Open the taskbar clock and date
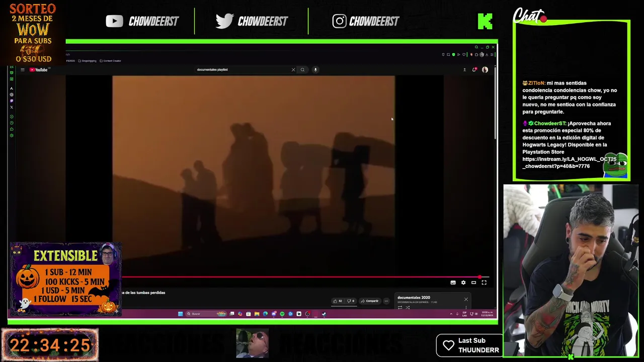The image size is (644, 362). click(x=487, y=314)
